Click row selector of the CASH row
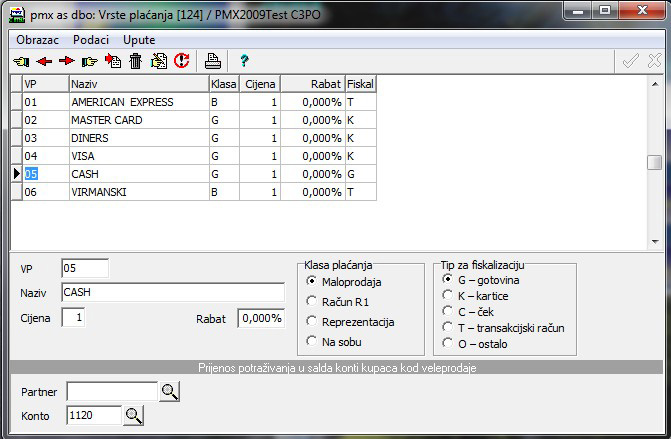The image size is (671, 439). (x=16, y=174)
